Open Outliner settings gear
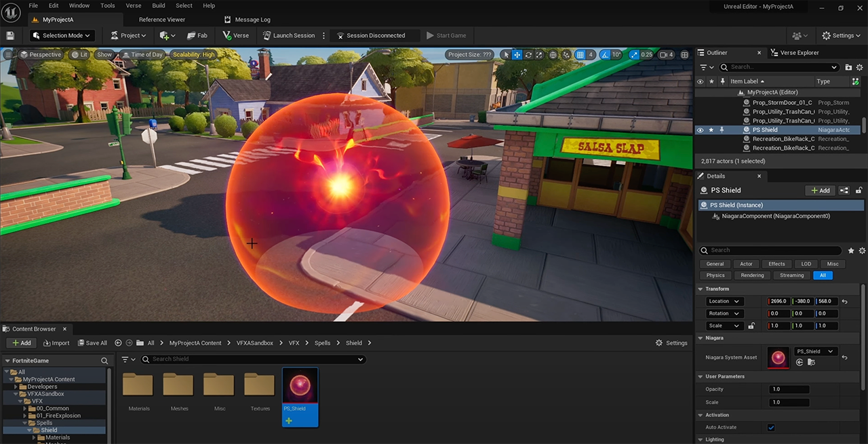 pos(860,67)
